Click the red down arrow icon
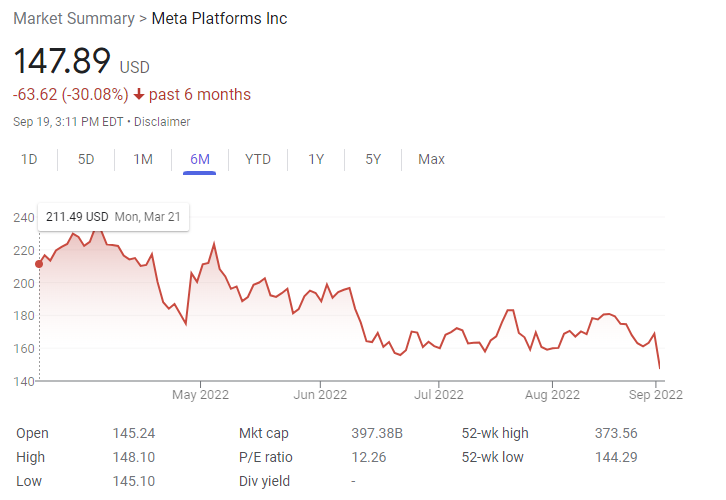This screenshot has height=500, width=726. (139, 95)
